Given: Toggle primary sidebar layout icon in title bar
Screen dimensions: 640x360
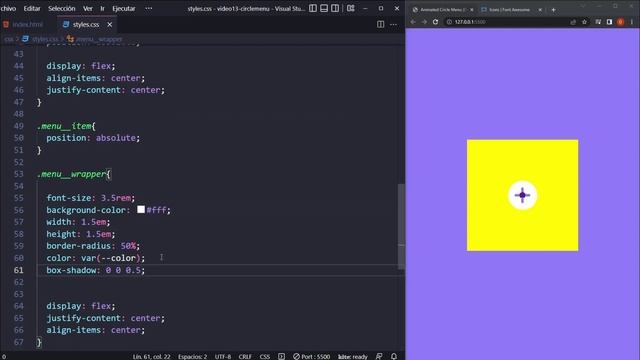Looking at the screenshot, I should (x=313, y=8).
